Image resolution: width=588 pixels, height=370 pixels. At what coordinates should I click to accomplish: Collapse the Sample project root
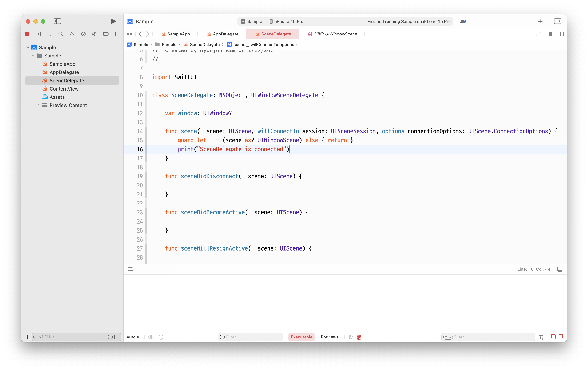[x=28, y=47]
